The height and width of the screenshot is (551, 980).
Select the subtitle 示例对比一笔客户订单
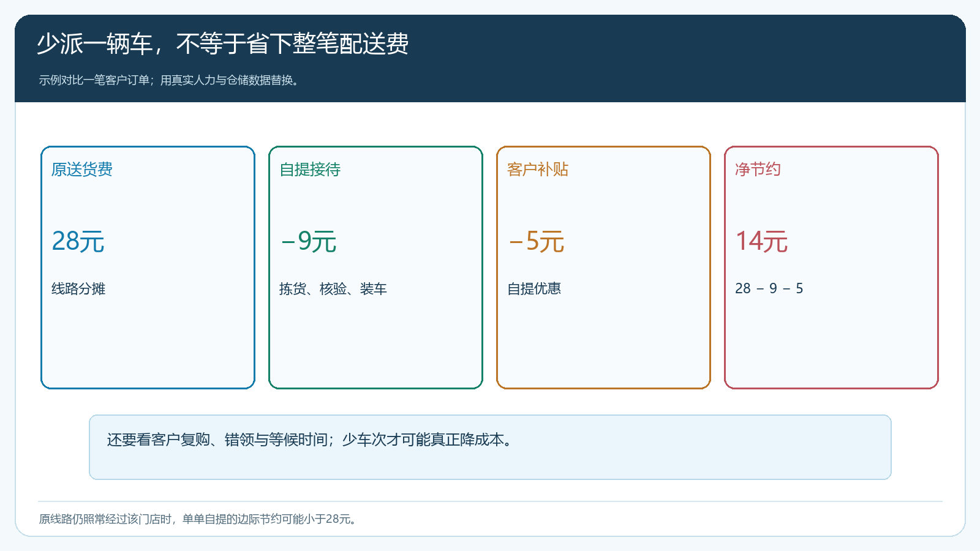94,80
